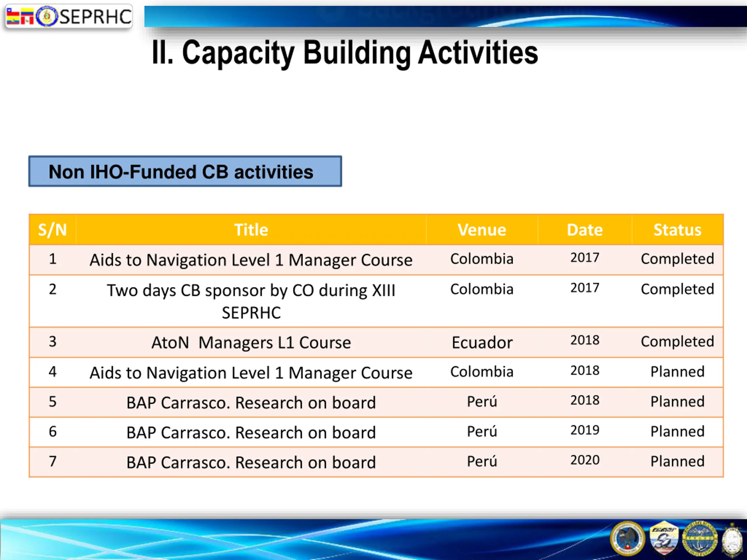Click 'Planned' status in row 7

678,461
